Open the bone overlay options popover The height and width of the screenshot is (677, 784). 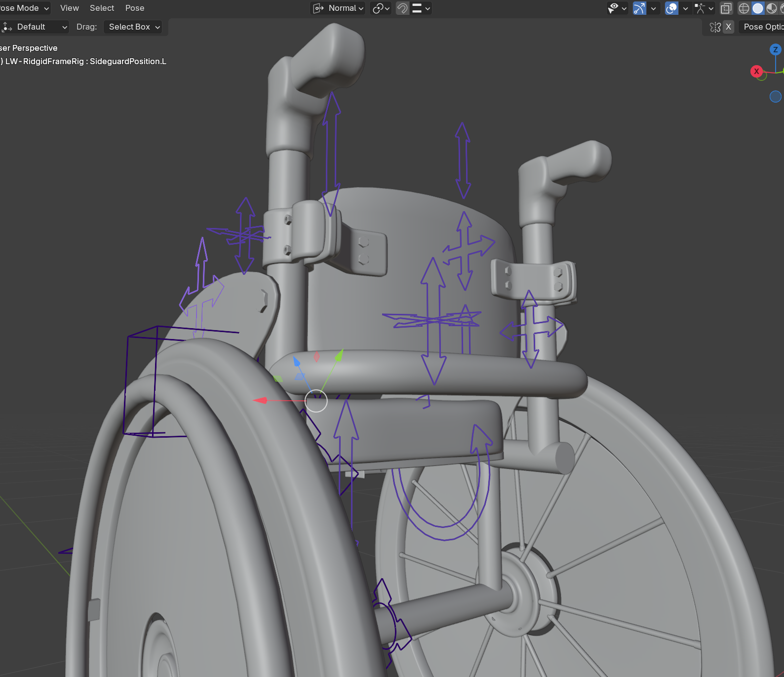coord(704,8)
